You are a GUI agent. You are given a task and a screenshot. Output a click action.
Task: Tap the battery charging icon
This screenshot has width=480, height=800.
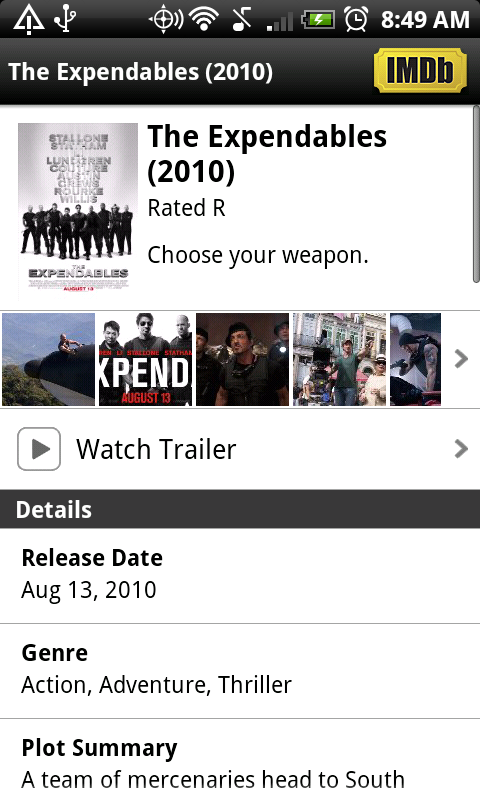click(x=318, y=20)
